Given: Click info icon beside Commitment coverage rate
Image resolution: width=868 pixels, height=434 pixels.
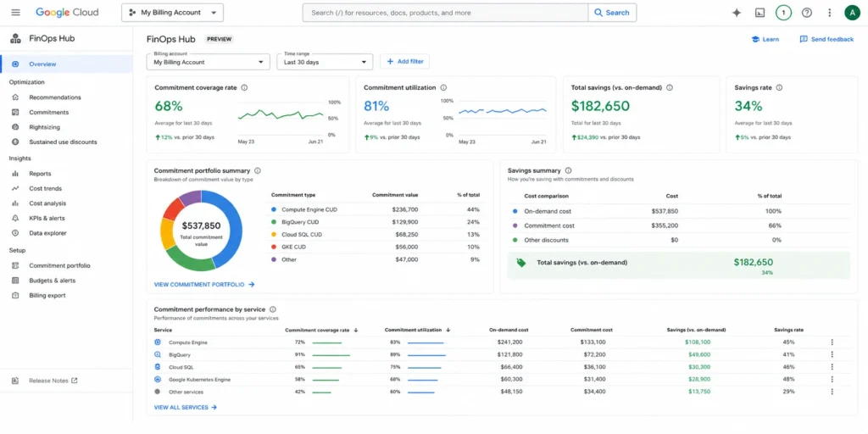Looking at the screenshot, I should 244,87.
